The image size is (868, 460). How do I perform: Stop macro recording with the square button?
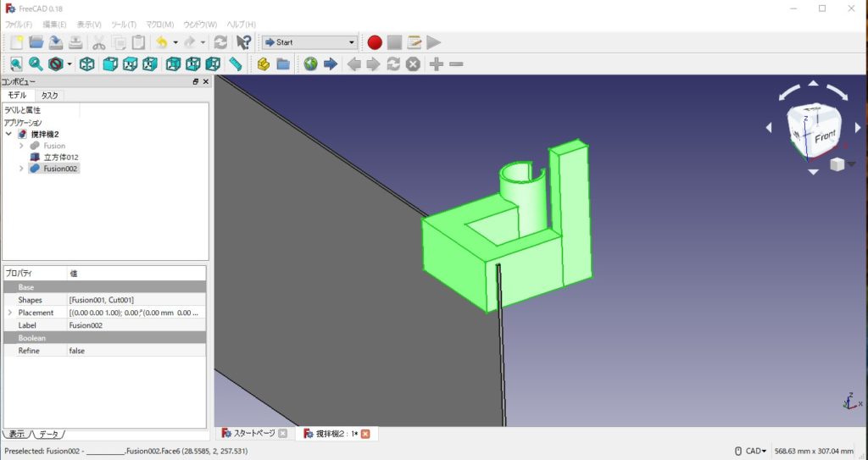pyautogui.click(x=394, y=42)
